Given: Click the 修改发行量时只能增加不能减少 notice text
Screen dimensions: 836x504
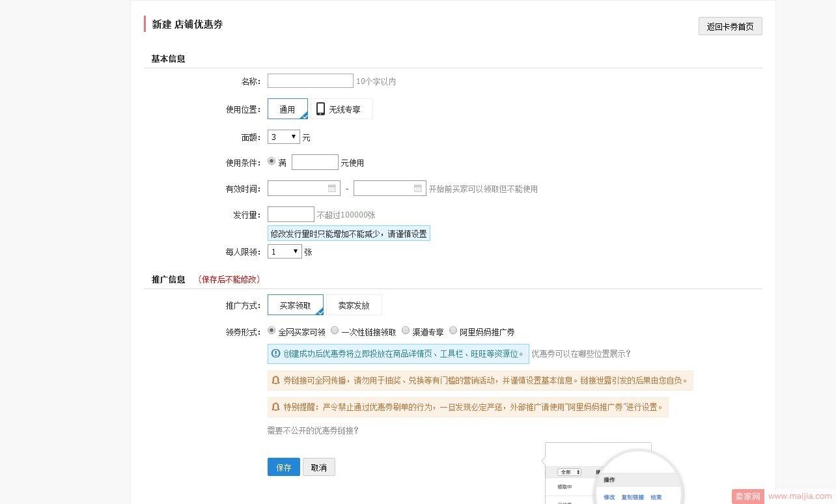Looking at the screenshot, I should [x=349, y=233].
